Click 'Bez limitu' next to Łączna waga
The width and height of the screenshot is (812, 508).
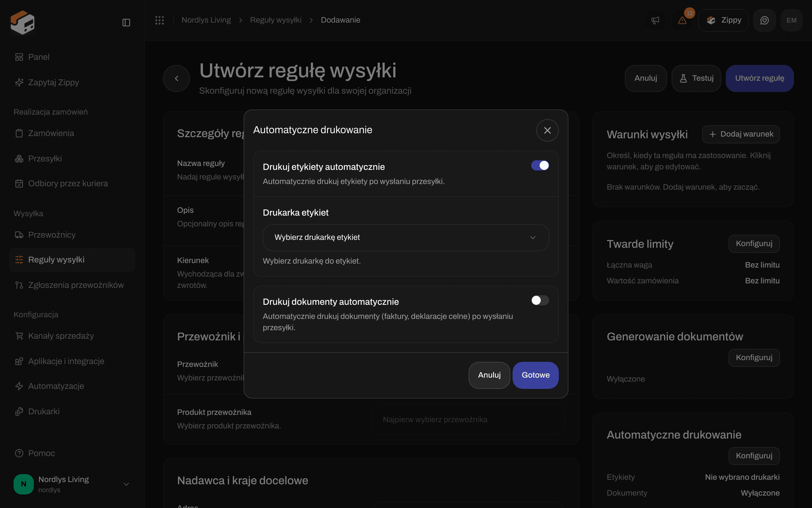click(x=762, y=265)
